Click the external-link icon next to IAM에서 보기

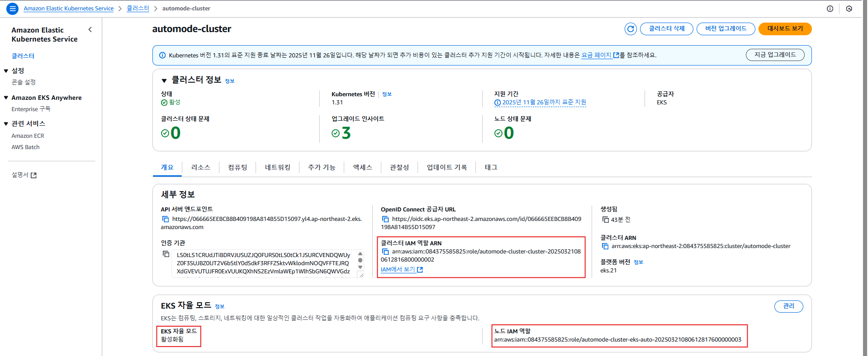(420, 270)
